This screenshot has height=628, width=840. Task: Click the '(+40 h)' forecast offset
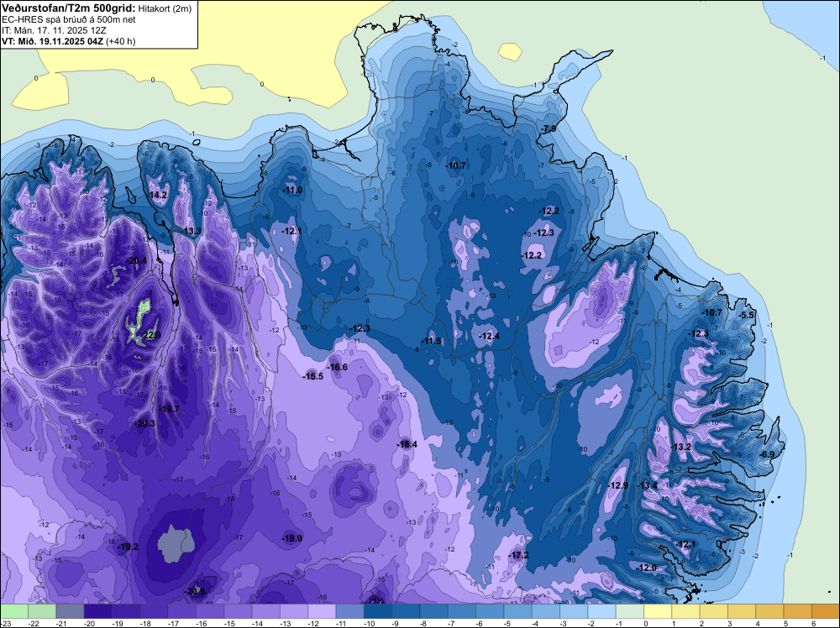point(120,41)
